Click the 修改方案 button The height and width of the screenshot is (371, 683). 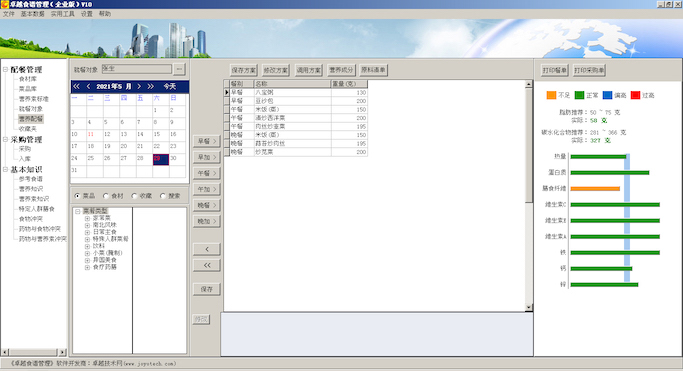[276, 70]
